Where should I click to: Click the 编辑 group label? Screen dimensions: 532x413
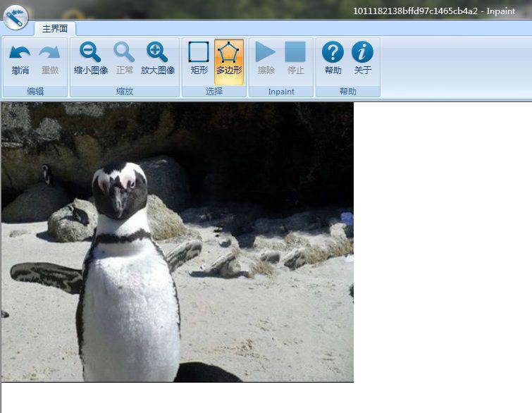coord(35,92)
